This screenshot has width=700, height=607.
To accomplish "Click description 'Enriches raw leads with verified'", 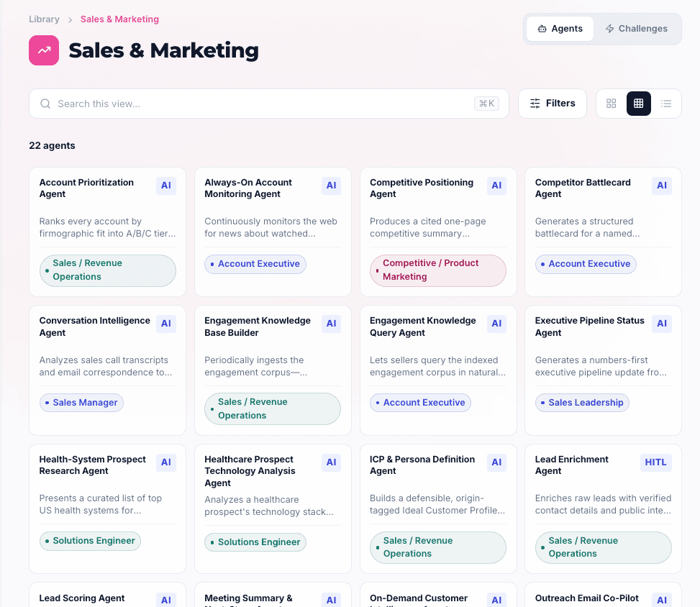I will (x=603, y=504).
